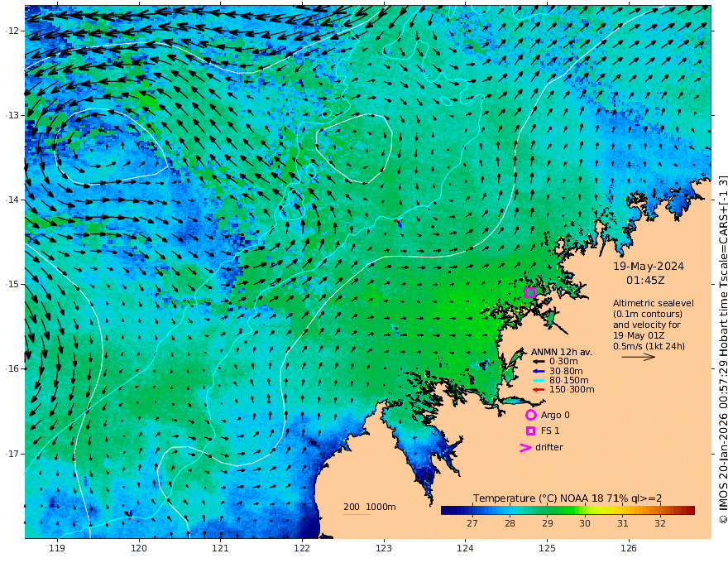Click the magenta FS square legend icon

click(530, 431)
